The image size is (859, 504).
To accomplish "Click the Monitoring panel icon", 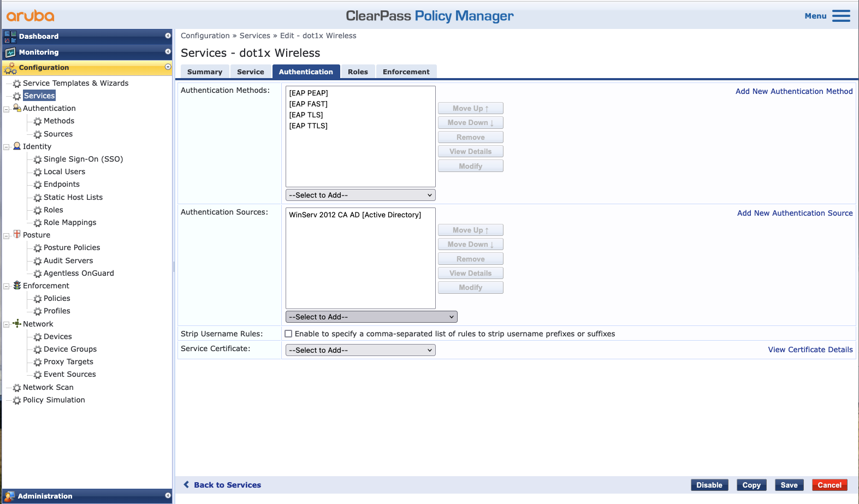I will coord(10,52).
